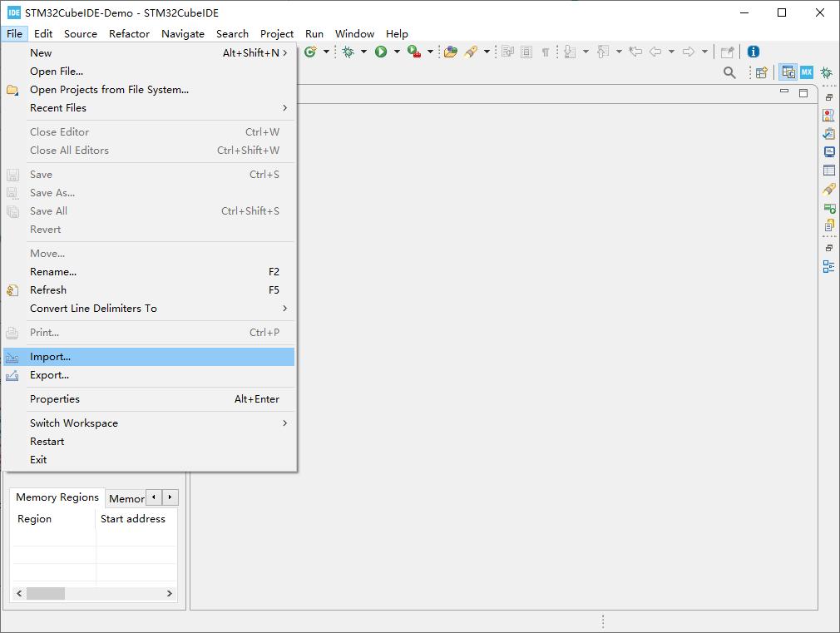The height and width of the screenshot is (633, 840).
Task: Click Exit in the File menu
Action: pos(38,460)
